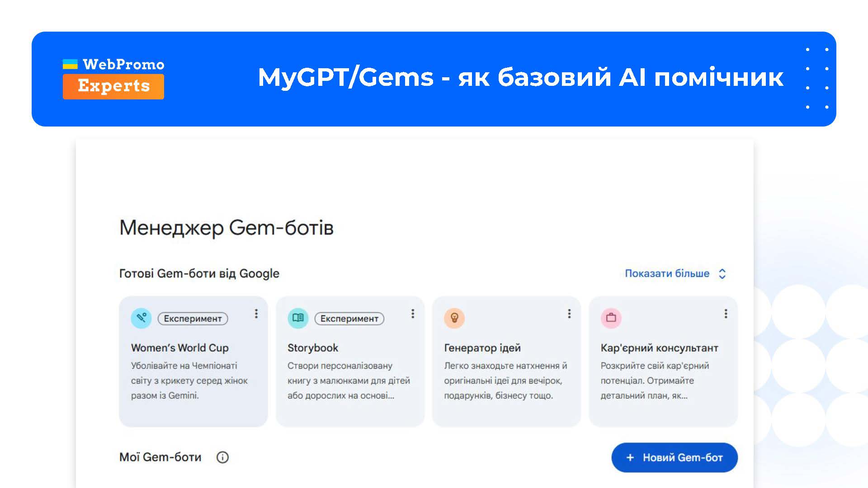
Task: Click the Експеримент badge on Storybook
Action: pos(349,319)
